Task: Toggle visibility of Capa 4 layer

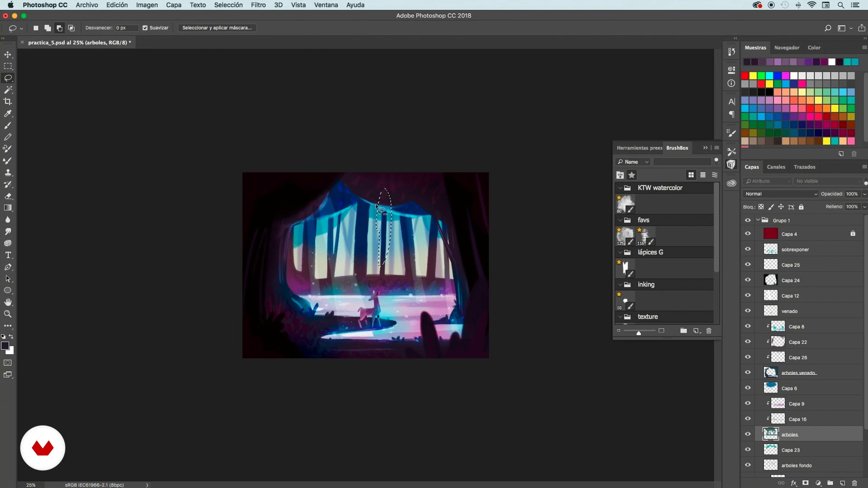Action: click(x=748, y=234)
